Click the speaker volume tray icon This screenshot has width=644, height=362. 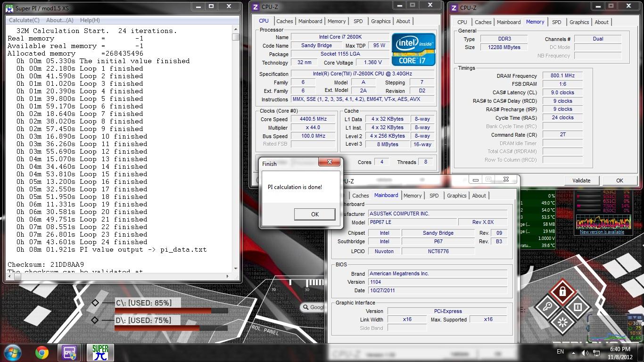click(585, 353)
